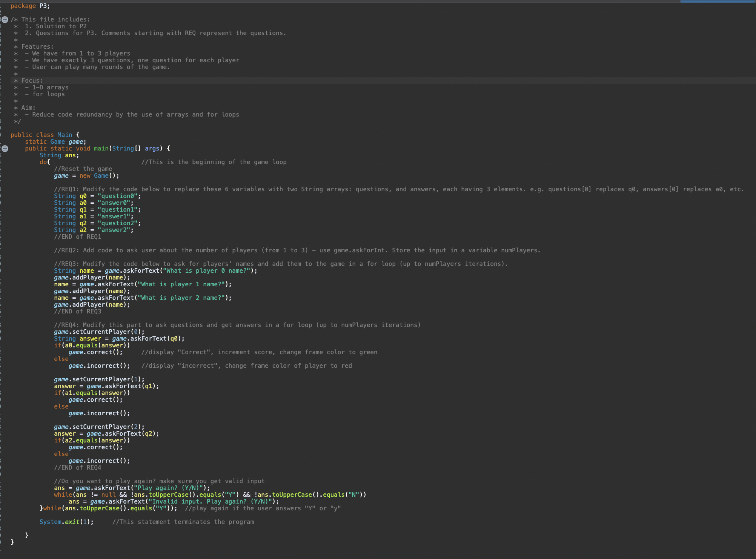Image resolution: width=756 pixels, height=559 pixels.
Task: Click "What is player 1 name?" string
Action: coord(181,284)
